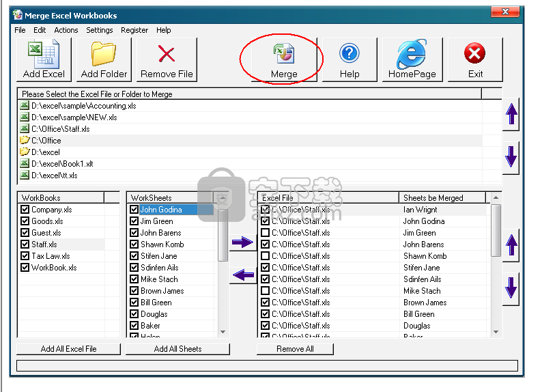Click the WorkSheets list scroll down arrow

coord(223,332)
